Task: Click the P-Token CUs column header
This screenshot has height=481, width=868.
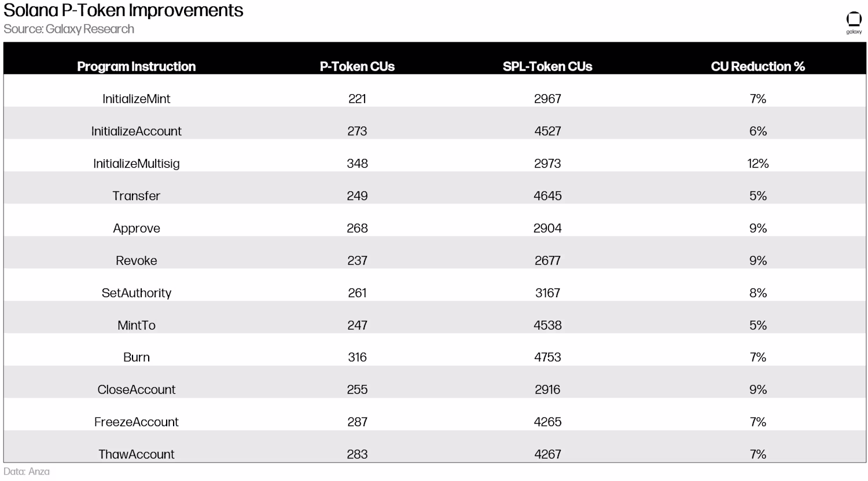Action: point(357,66)
